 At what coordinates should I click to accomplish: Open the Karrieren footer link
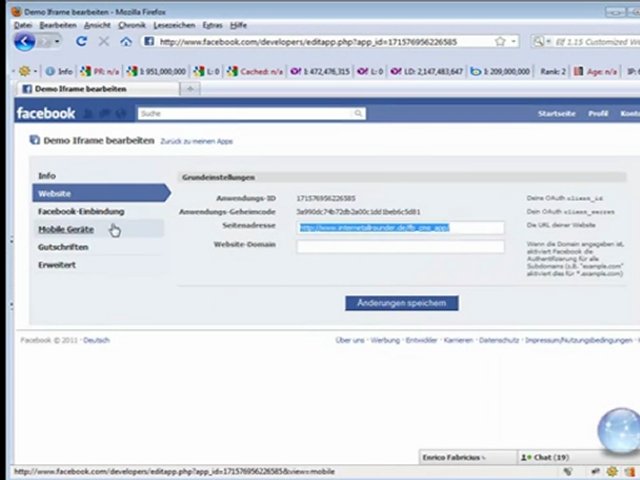458,340
